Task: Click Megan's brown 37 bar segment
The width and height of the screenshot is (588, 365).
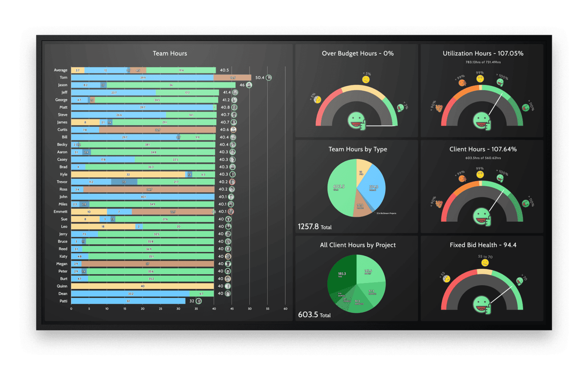Action: (148, 264)
